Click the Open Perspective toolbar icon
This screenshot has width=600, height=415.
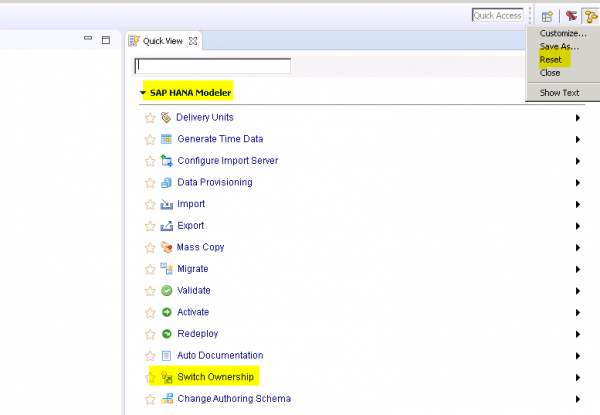click(548, 16)
